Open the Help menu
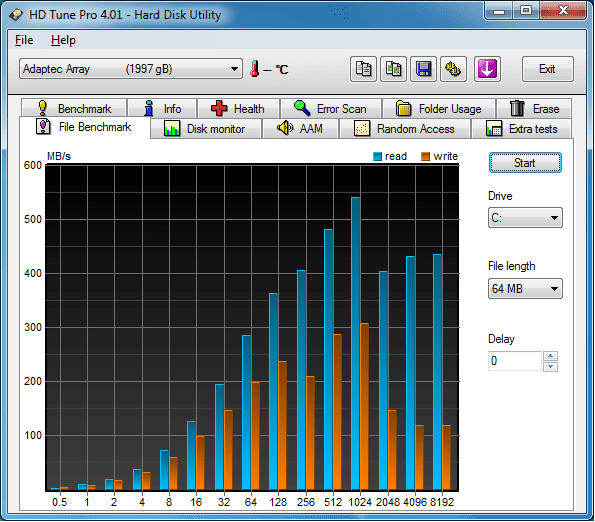595x522 pixels. click(x=63, y=40)
